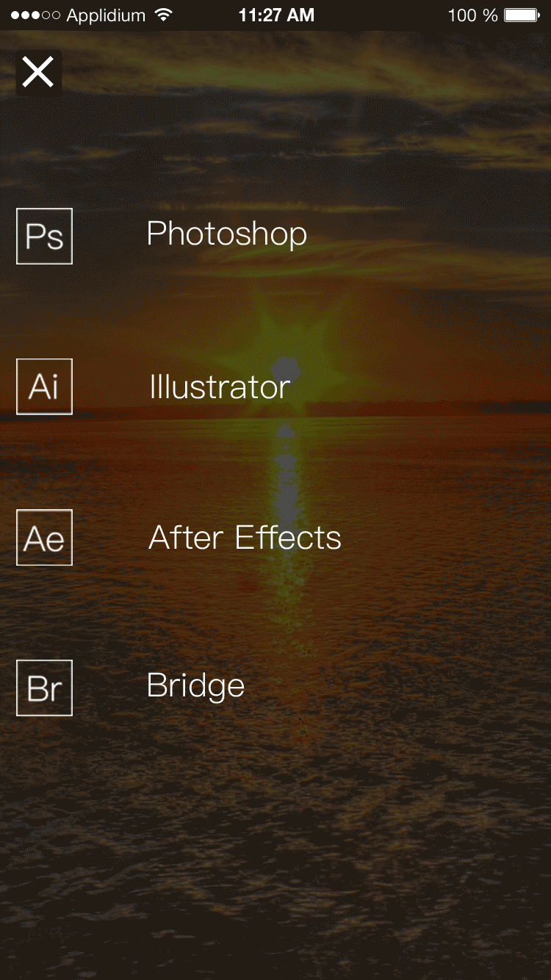Close the menu with the X icon

tap(38, 72)
